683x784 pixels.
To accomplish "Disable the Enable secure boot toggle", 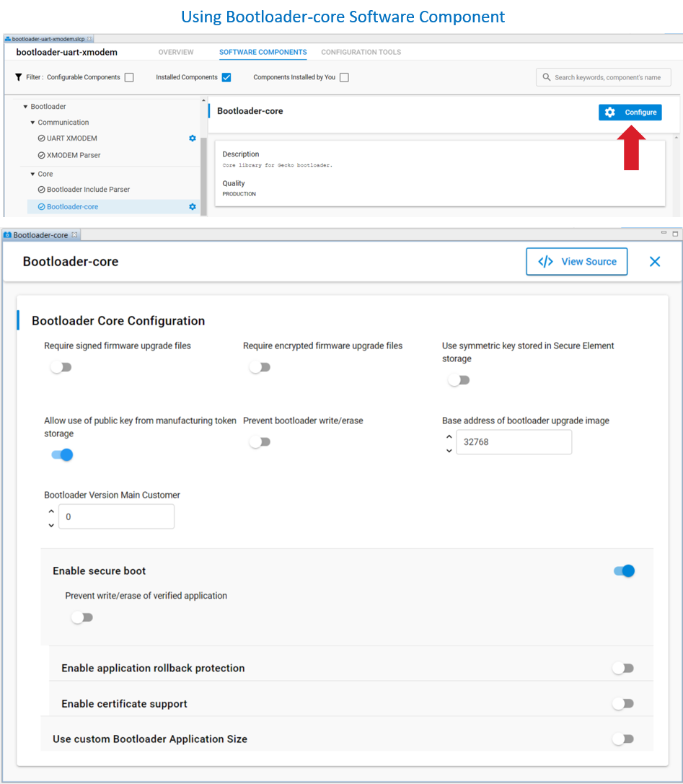I will pos(624,571).
